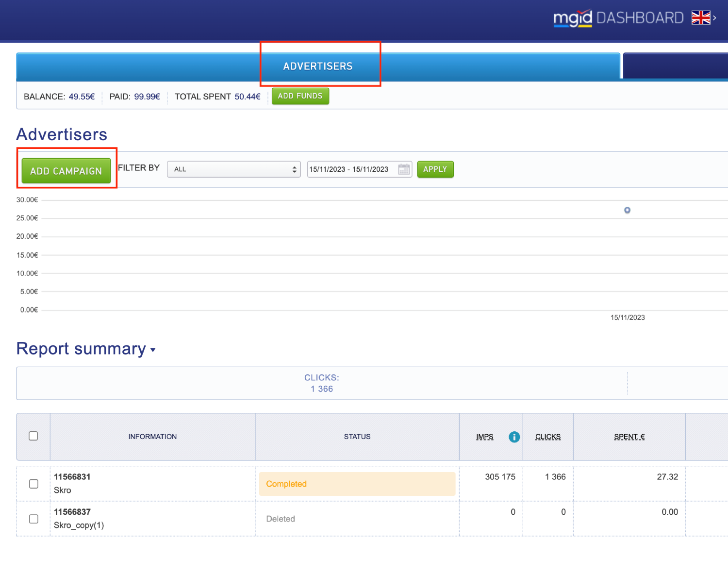Check the box for campaign 11566837
The height and width of the screenshot is (588, 728).
click(x=33, y=519)
